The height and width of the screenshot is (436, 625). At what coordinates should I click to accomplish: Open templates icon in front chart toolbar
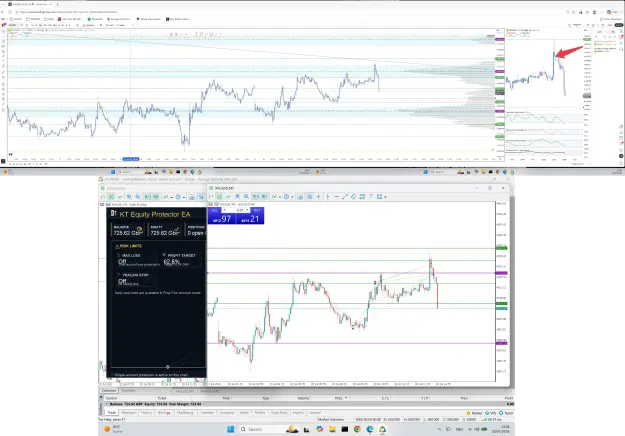(x=300, y=196)
